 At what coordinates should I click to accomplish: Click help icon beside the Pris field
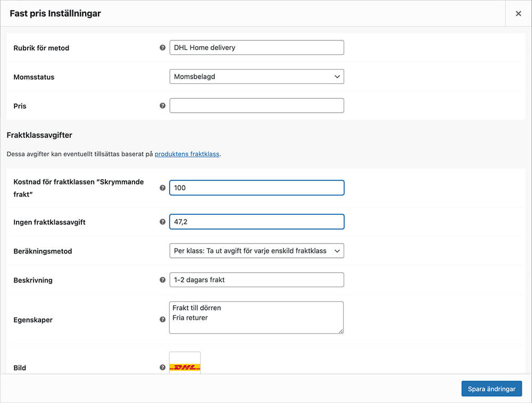[x=163, y=106]
